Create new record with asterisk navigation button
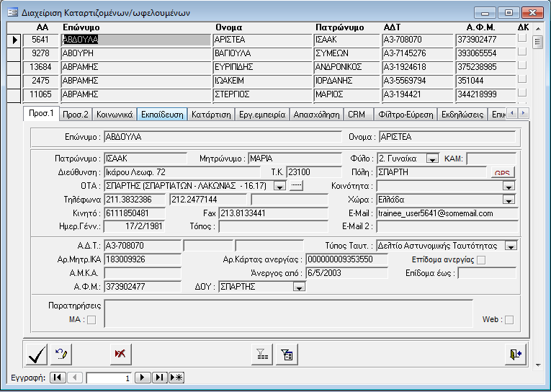 [176, 378]
